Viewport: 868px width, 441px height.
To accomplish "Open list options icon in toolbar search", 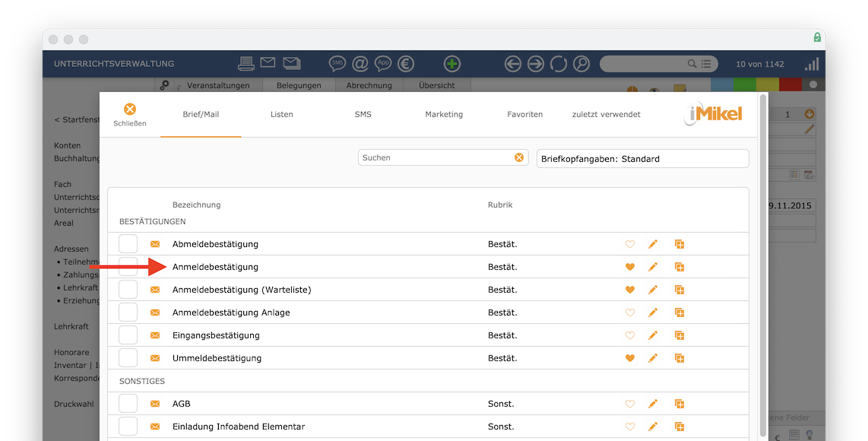I will [706, 64].
